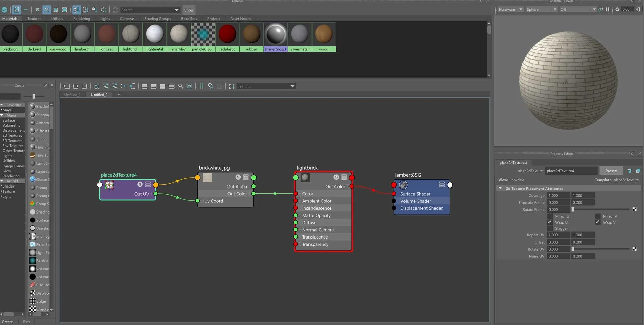Collapse Favorites tree in Create panel
The width and height of the screenshot is (644, 325).
[x=2, y=105]
